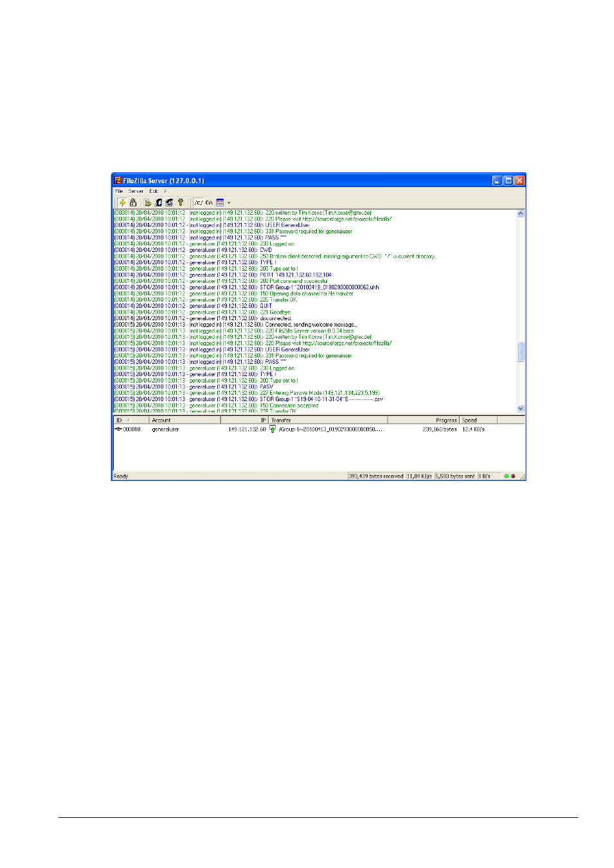Select the C:\ path display toolbar button
The image size is (614, 868).
(209, 203)
